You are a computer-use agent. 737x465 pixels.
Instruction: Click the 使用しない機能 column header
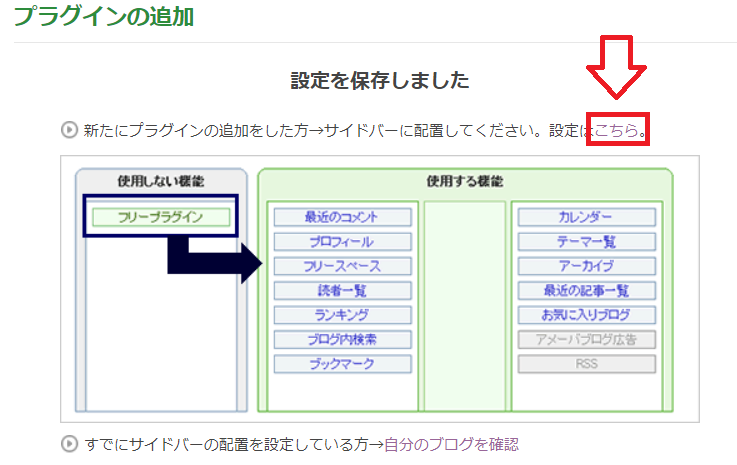(161, 181)
